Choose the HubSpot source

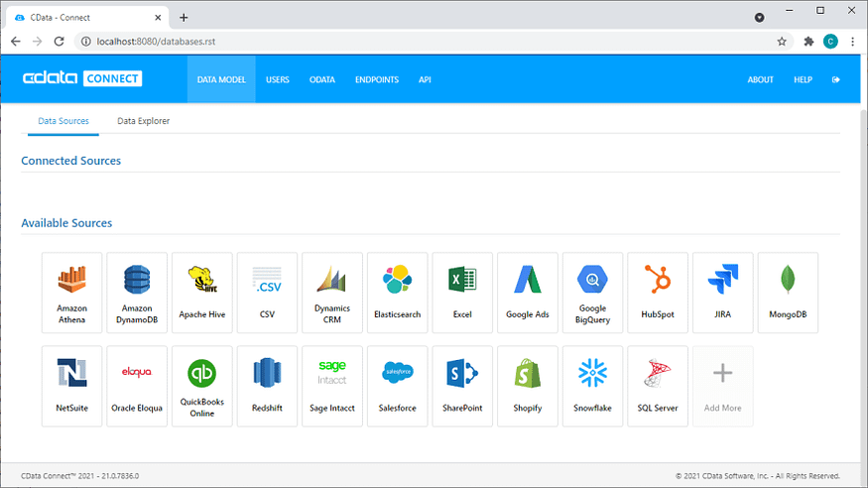coord(658,293)
